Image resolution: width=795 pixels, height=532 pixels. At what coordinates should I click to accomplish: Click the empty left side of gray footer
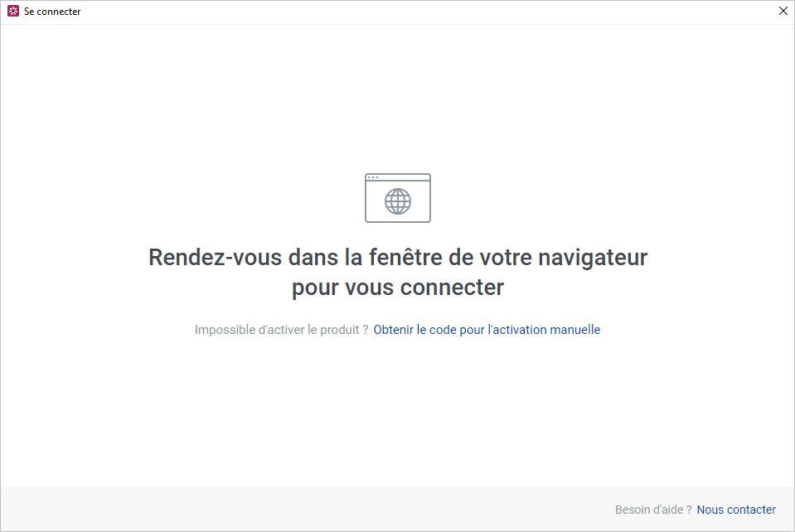(x=166, y=509)
